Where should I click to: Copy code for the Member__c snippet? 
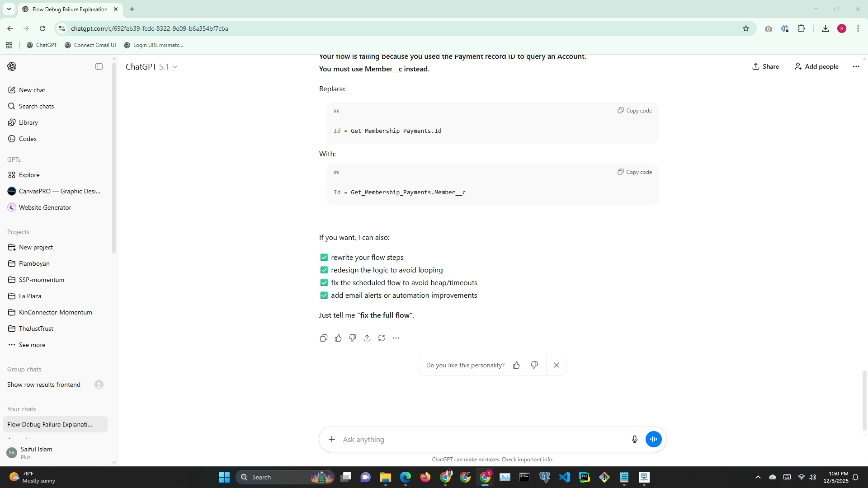[635, 172]
